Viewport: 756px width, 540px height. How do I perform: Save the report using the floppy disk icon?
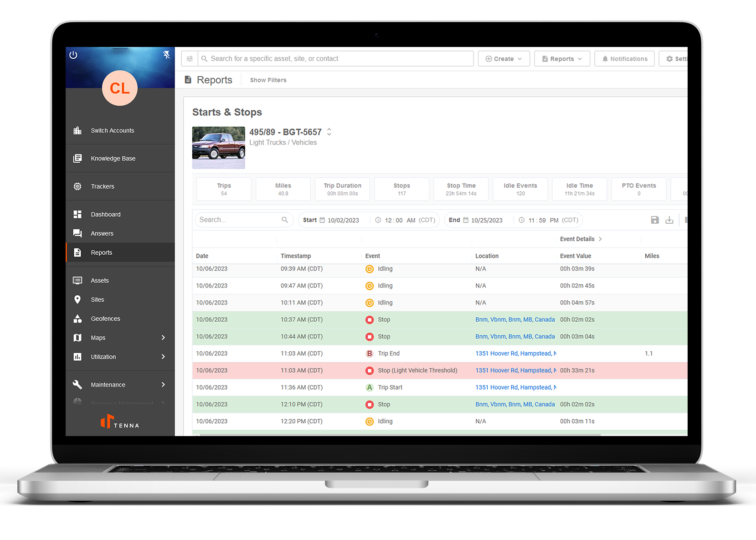click(655, 220)
